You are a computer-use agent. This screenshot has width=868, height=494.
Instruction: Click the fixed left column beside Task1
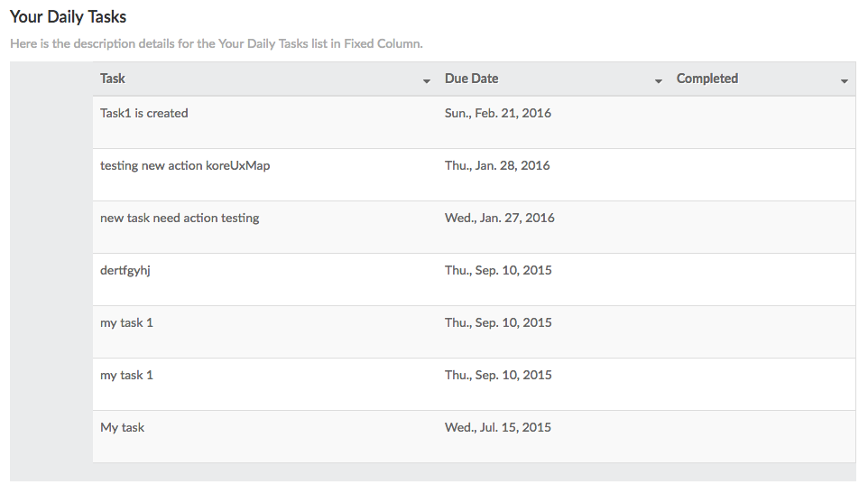click(51, 122)
